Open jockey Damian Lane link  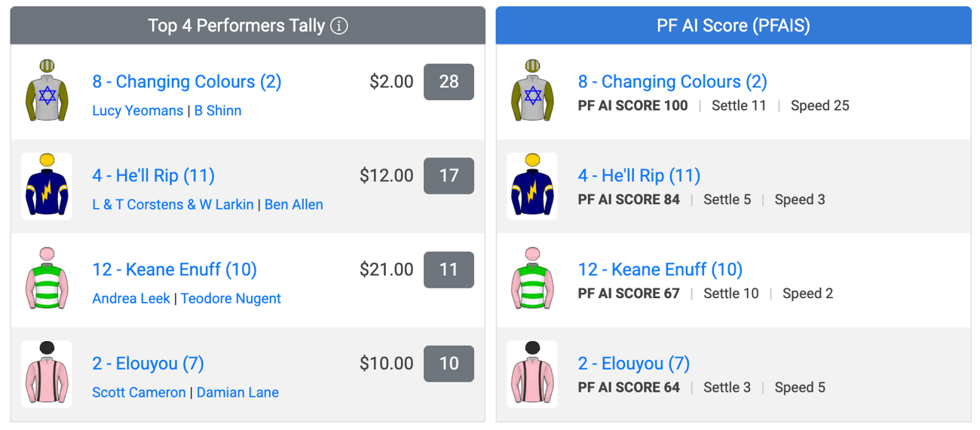point(237,392)
